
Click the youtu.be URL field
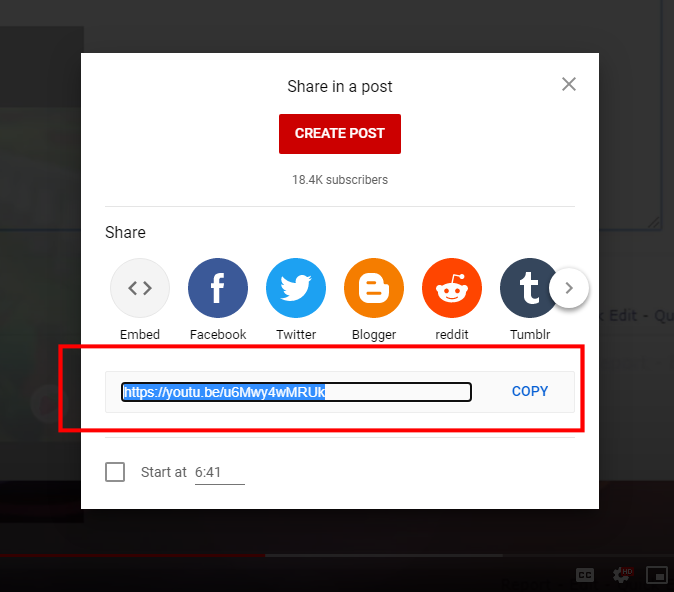(x=296, y=392)
